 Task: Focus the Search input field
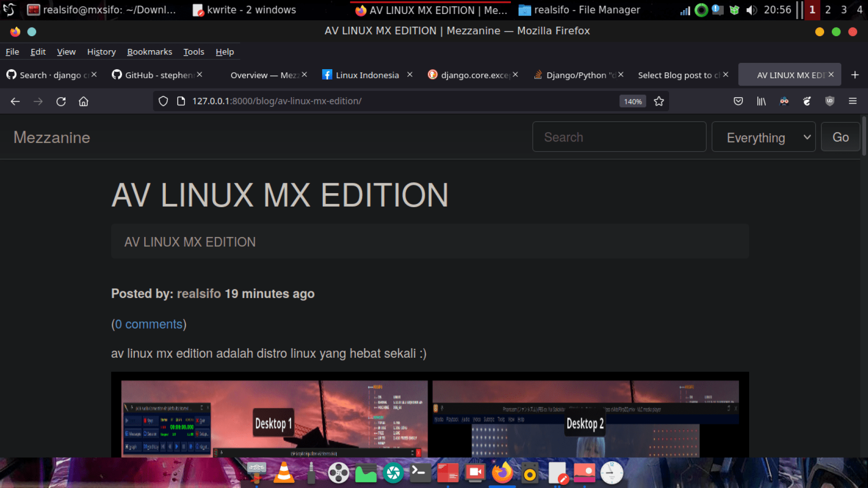point(619,137)
